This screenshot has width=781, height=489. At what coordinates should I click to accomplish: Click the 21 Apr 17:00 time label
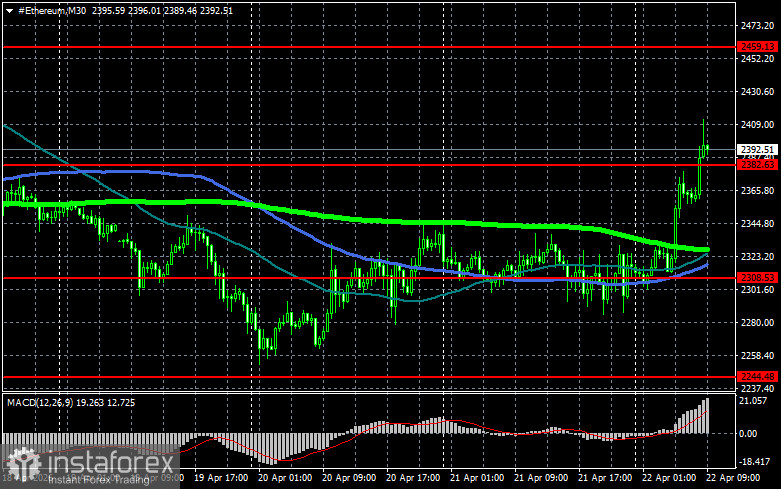click(605, 478)
